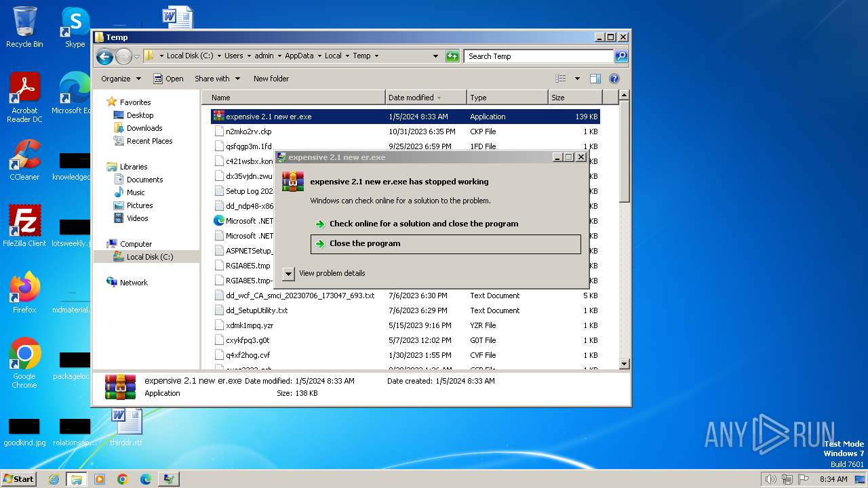Click the crashed app taskbar button
Image resolution: width=868 pixels, height=488 pixels.
pos(169,479)
